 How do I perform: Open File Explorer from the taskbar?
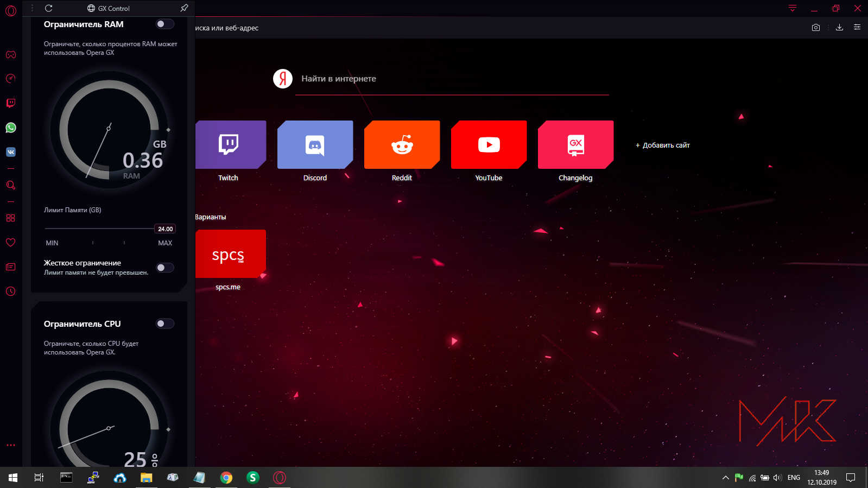(x=146, y=478)
